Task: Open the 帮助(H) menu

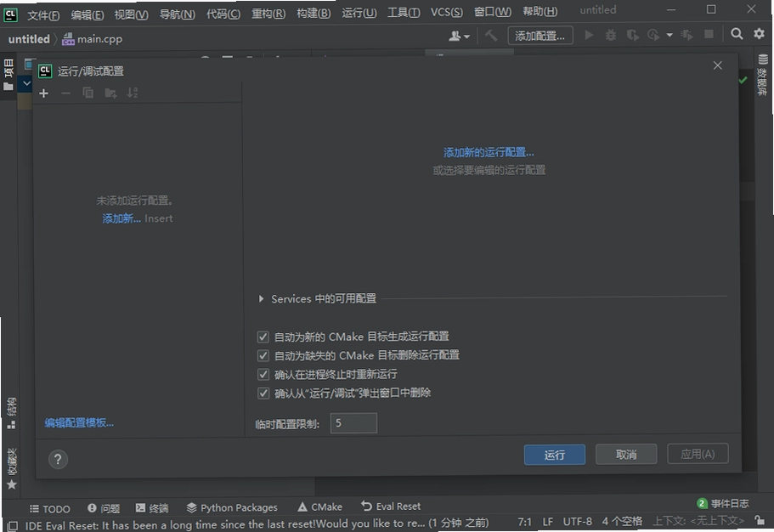Action: (540, 11)
